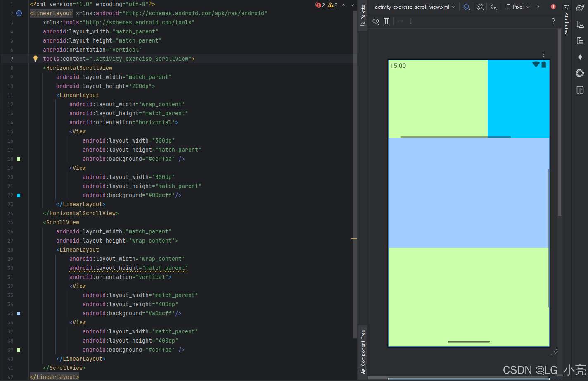Click the #ccffaa gutter swatch on line 39
The width and height of the screenshot is (588, 381).
[19, 350]
